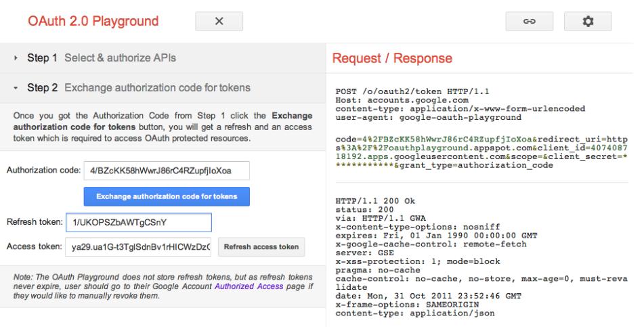This screenshot has height=327, width=644.
Task: Click the 'expires: Fri, 01 Jan 1990' line
Action: [436, 236]
